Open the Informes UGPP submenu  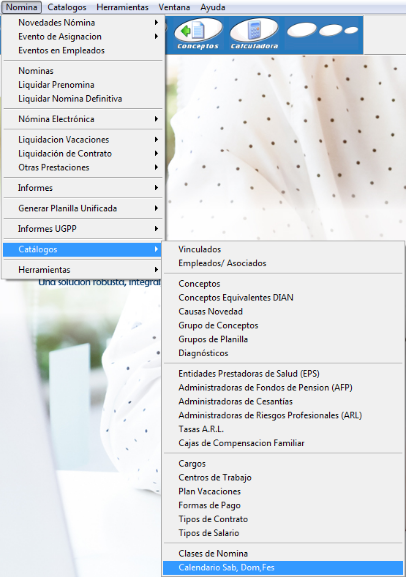[83, 229]
